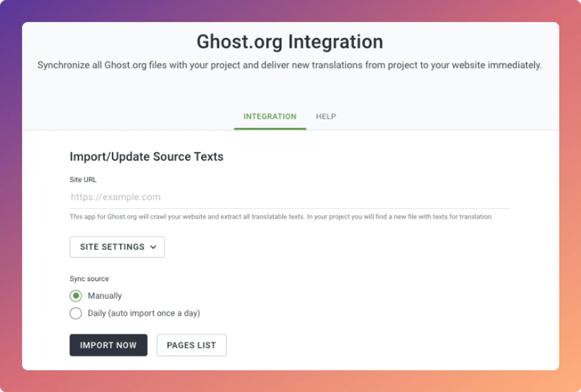Click the Site URL label
Screen dimensions: 581x392
tap(83, 180)
